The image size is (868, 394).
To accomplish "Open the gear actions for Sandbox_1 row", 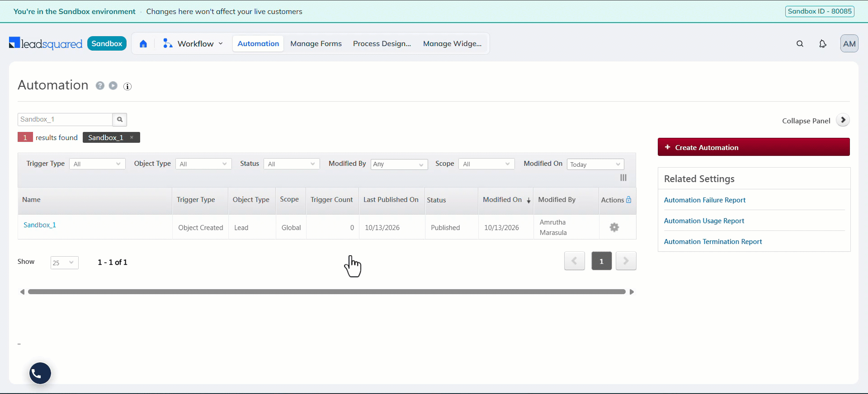I will click(x=614, y=227).
